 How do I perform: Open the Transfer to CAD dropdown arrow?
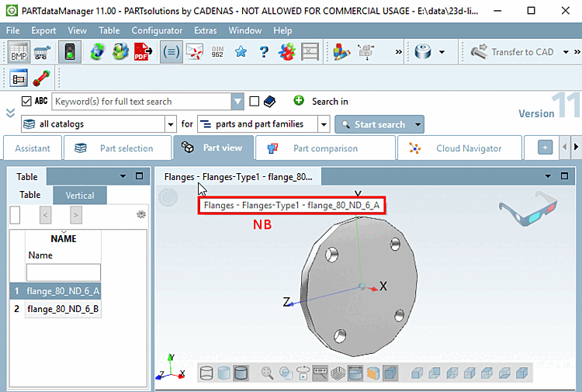coord(566,52)
